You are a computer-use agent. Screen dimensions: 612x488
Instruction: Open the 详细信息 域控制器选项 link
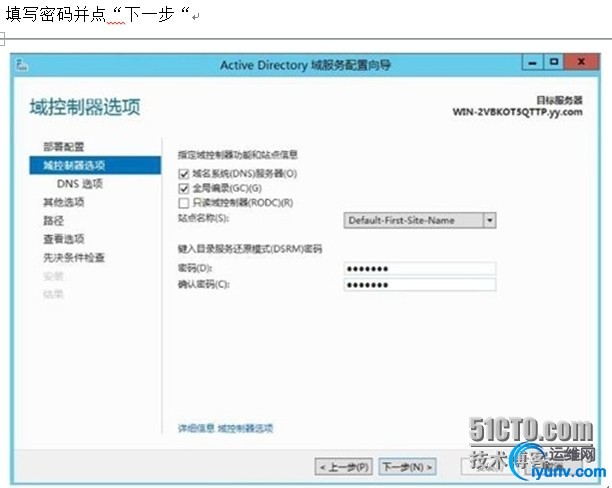tap(225, 428)
